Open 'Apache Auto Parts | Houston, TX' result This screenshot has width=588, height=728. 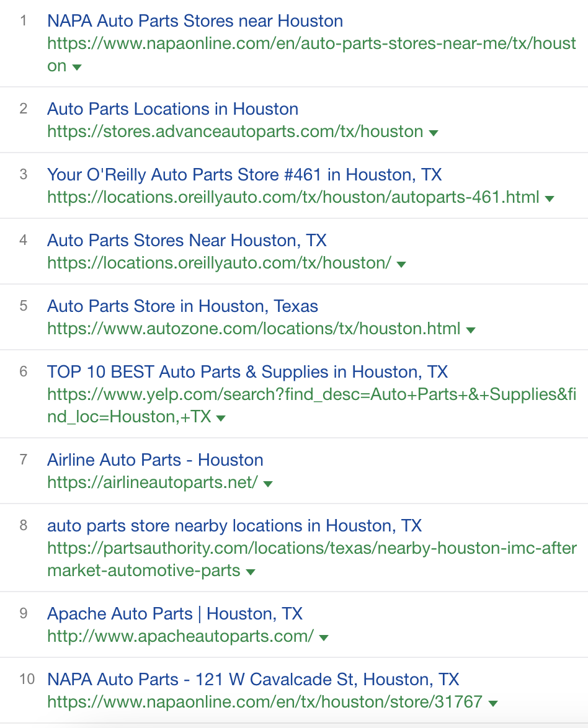(175, 614)
